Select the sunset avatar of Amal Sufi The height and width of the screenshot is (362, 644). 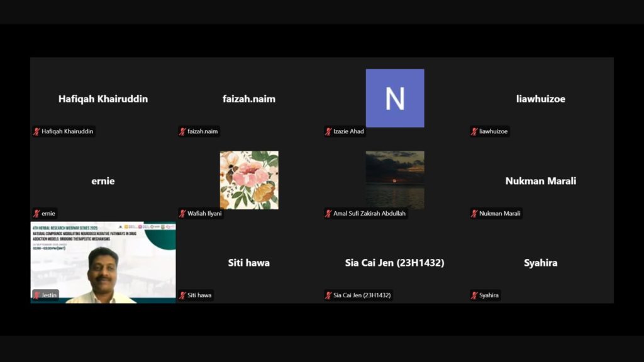(395, 180)
